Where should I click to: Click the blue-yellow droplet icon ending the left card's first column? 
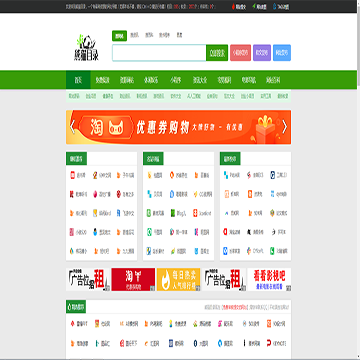click(73, 251)
